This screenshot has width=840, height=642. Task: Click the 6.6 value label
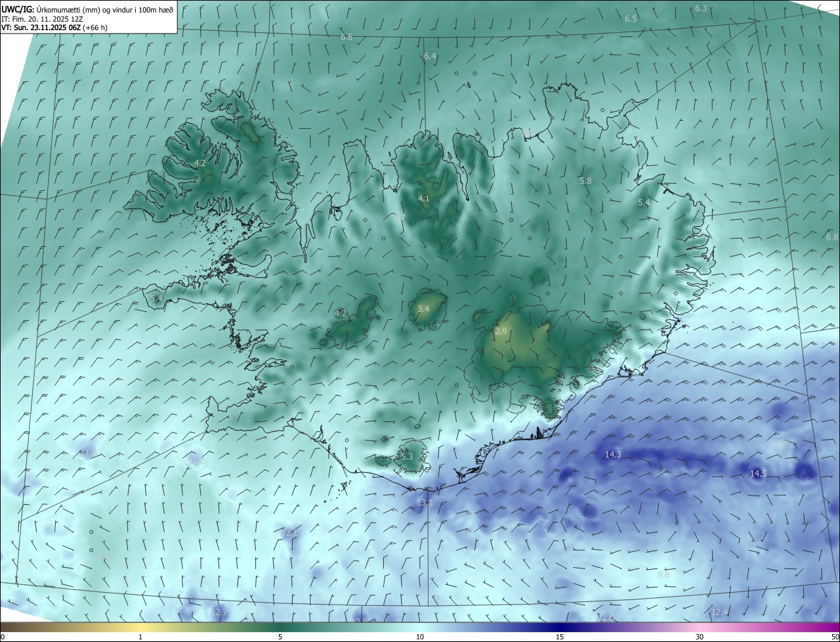point(346,37)
